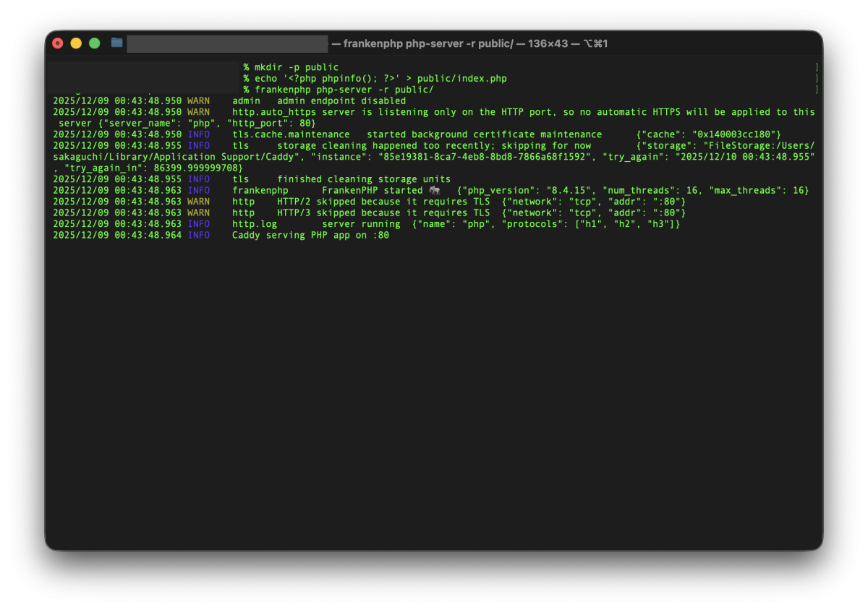
Task: Select the 'admin endpoint disabled' warning message
Action: click(x=341, y=101)
